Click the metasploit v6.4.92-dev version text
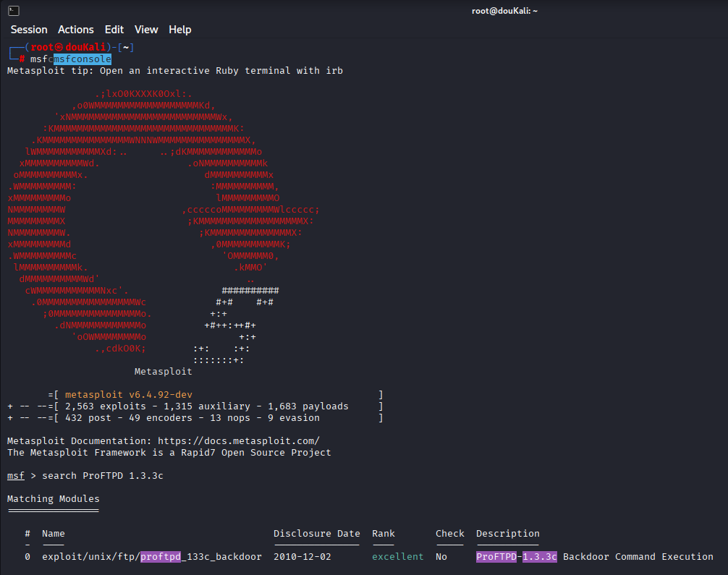This screenshot has height=575, width=728. click(x=128, y=394)
